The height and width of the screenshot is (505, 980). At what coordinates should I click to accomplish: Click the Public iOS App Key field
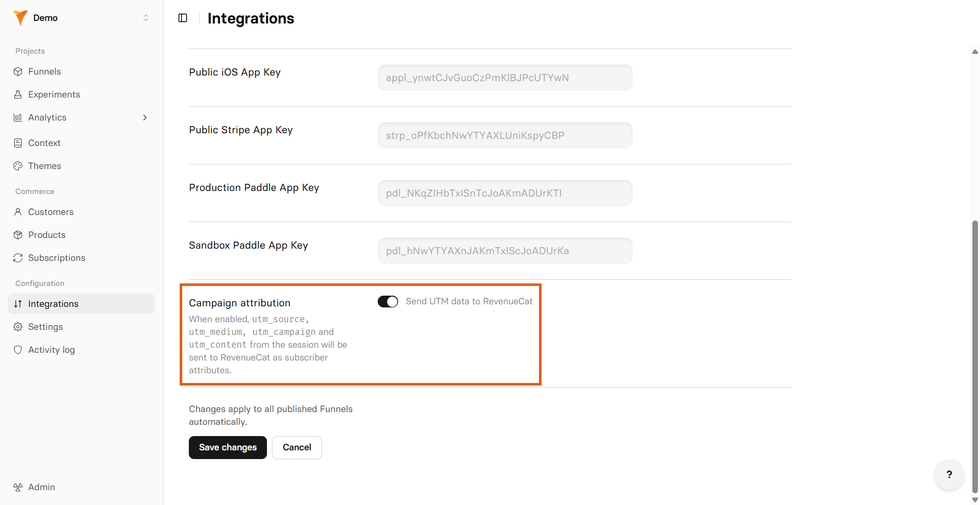(505, 78)
